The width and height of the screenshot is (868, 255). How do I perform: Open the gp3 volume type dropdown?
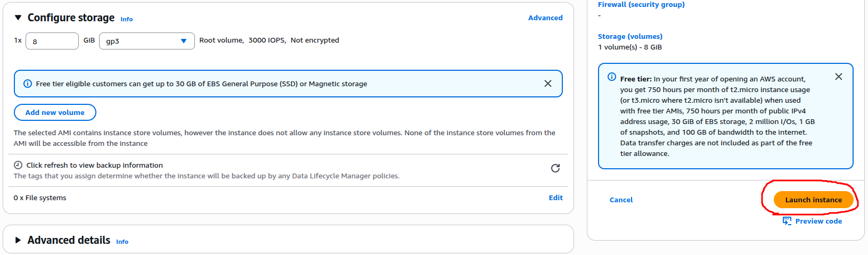pyautogui.click(x=146, y=41)
